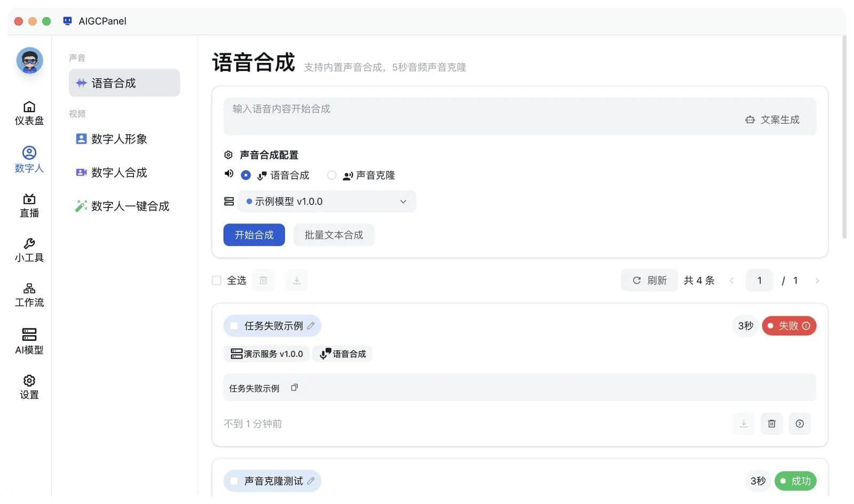Delete the 任务失败示例 task with trash icon
854x504 pixels.
772,423
